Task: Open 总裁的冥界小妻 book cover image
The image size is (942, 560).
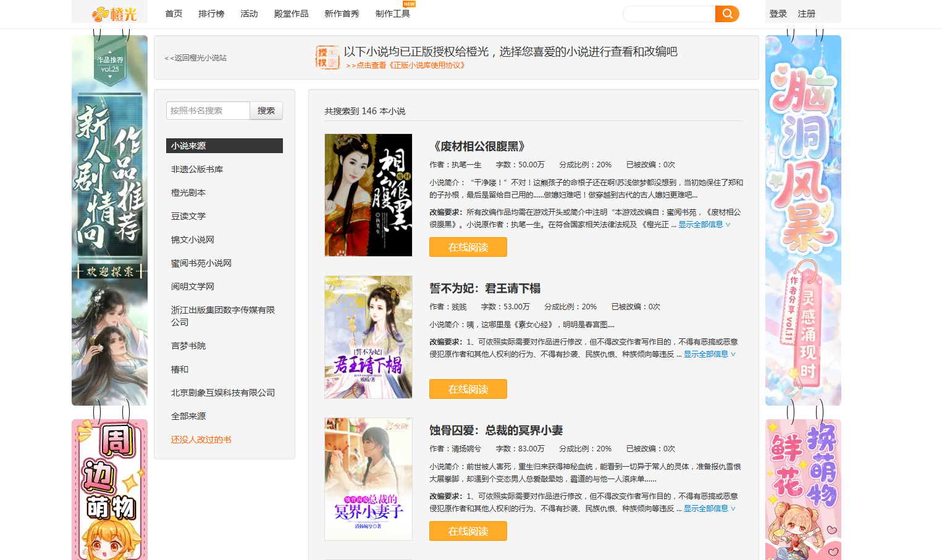Action: pos(368,479)
